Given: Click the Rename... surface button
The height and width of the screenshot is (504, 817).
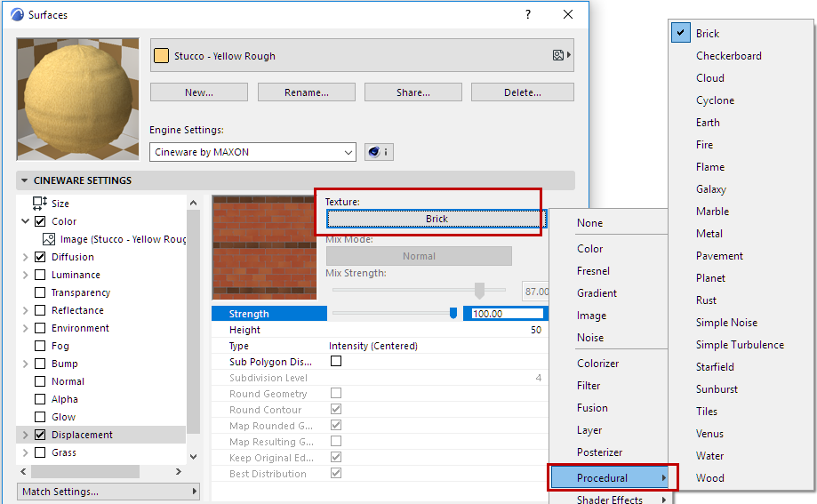Looking at the screenshot, I should 307,92.
